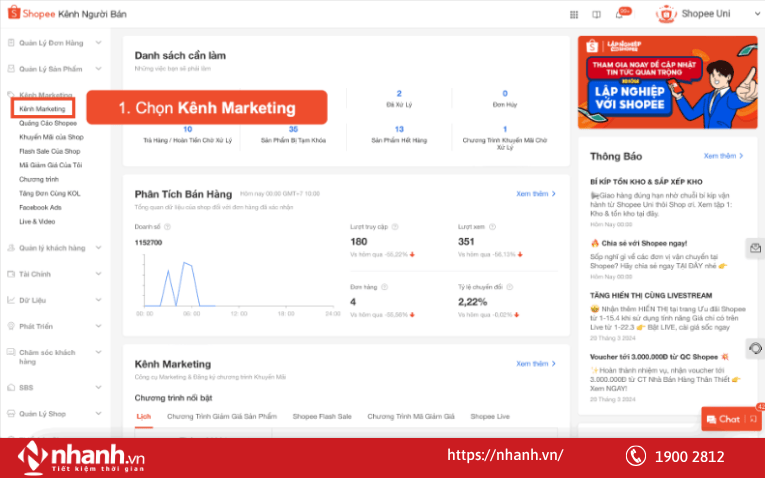Open Mã Giảm Giá Của Tôi menu item
The height and width of the screenshot is (478, 765).
[51, 165]
